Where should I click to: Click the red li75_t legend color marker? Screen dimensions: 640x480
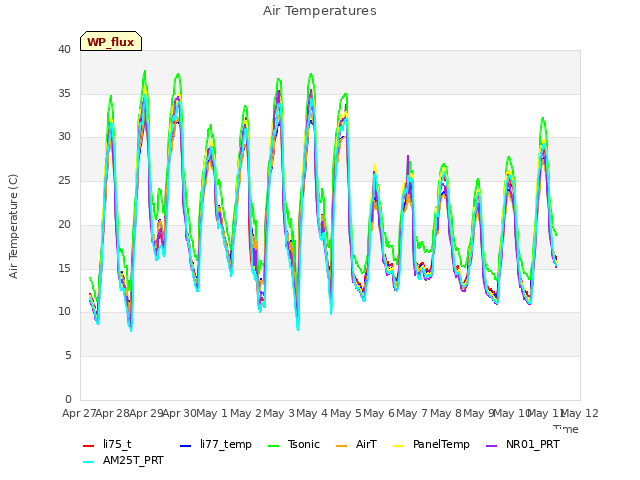click(89, 446)
